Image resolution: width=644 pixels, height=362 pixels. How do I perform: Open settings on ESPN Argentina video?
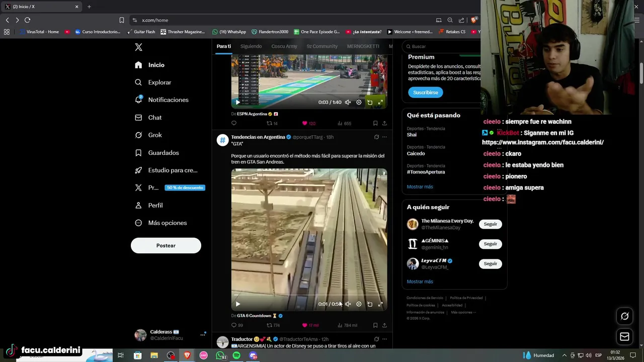point(359,102)
